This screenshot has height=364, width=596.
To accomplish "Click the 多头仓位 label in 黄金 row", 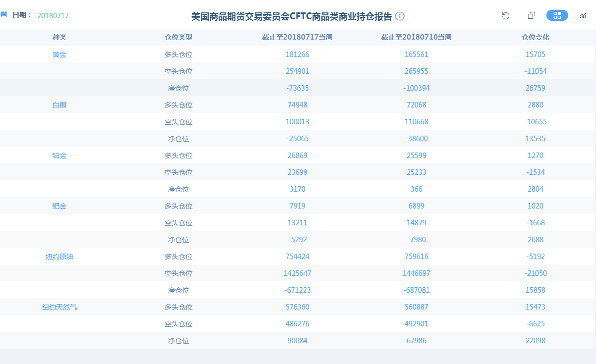I will [x=179, y=54].
